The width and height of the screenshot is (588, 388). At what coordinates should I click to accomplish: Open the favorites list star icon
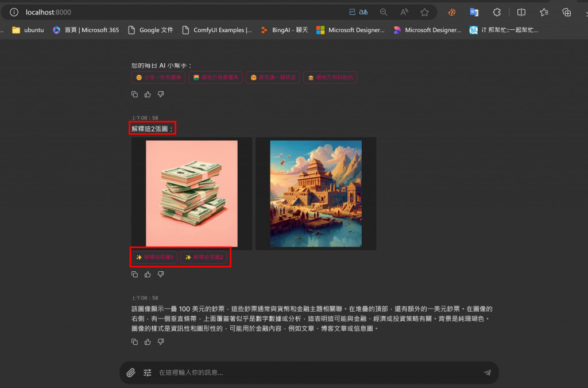(544, 12)
